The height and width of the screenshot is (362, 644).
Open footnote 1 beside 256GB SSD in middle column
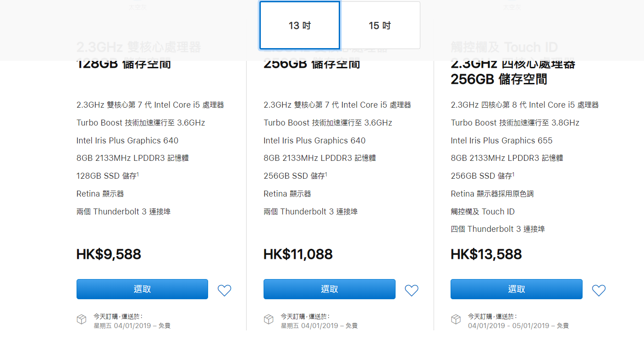pyautogui.click(x=326, y=174)
